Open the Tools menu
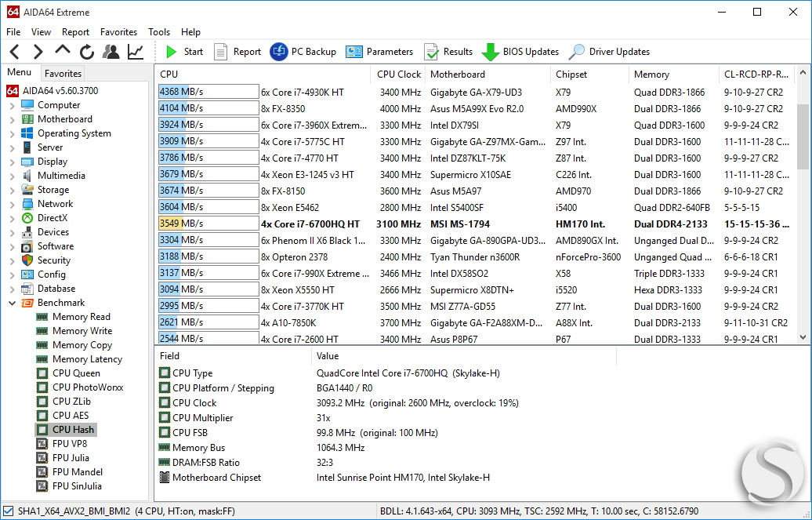The height and width of the screenshot is (520, 812). click(159, 32)
